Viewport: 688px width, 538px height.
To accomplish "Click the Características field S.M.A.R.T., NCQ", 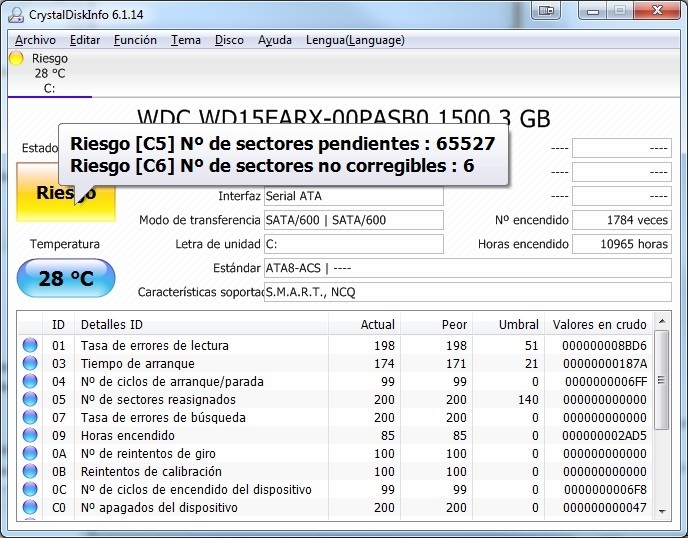I will pos(468,292).
